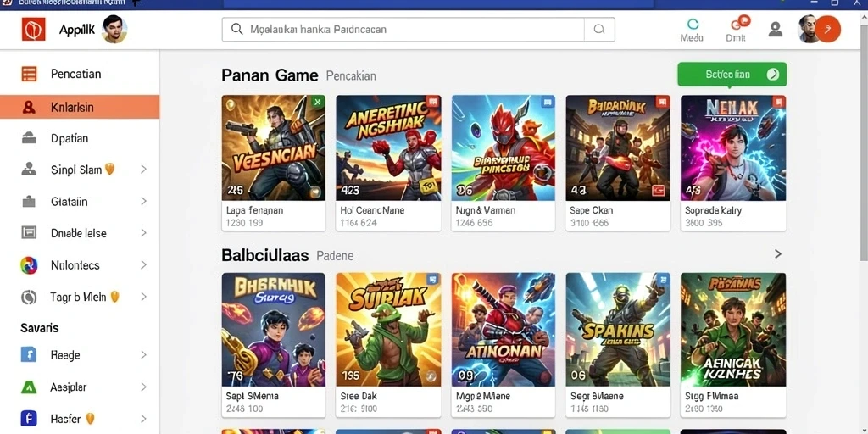
Task: Click the red badge on Sape Okan cover
Action: click(x=662, y=102)
